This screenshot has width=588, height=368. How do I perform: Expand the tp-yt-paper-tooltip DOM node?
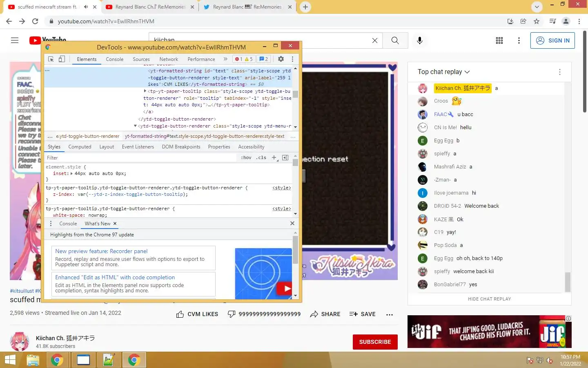point(145,91)
